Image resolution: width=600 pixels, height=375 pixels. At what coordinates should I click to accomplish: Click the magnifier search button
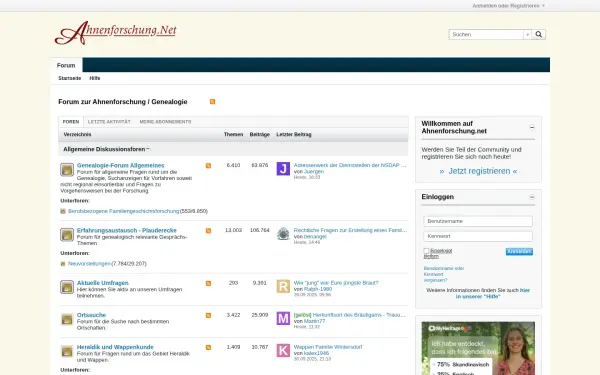click(x=539, y=34)
